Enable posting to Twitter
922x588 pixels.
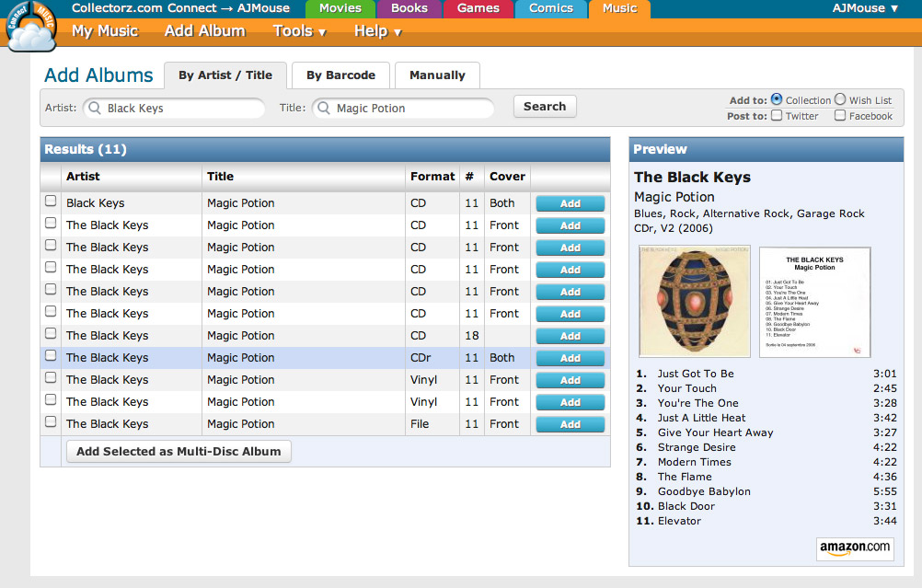(777, 115)
